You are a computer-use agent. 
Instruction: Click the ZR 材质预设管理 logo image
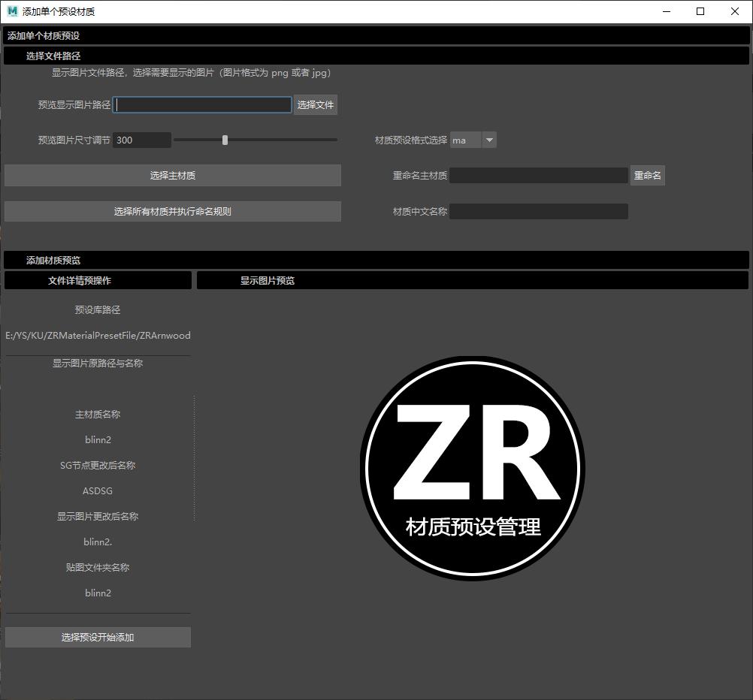pos(472,468)
